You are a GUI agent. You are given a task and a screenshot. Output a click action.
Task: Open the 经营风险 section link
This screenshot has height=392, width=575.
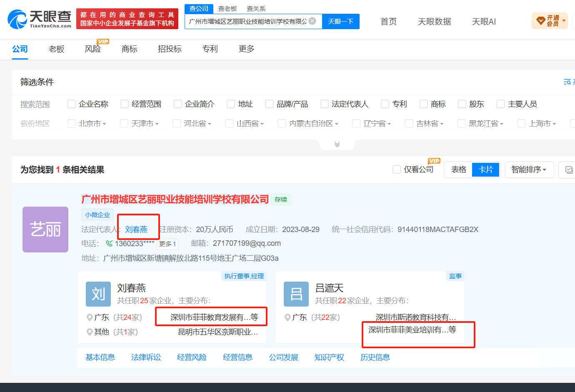(x=192, y=357)
